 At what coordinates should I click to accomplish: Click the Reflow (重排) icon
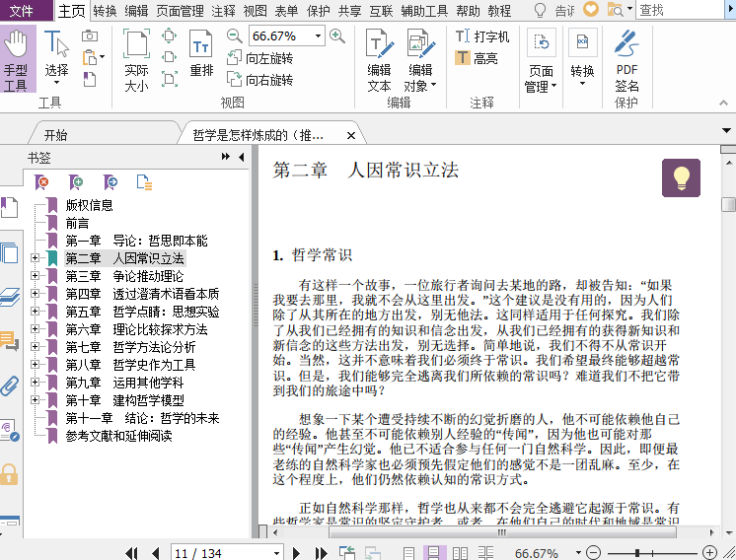tap(201, 54)
